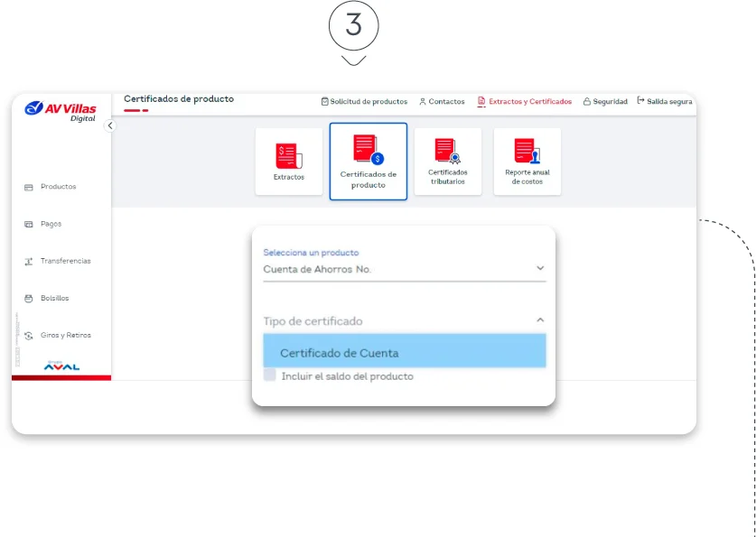The width and height of the screenshot is (756, 537).
Task: Open the Bolsillos section
Action: pos(30,298)
